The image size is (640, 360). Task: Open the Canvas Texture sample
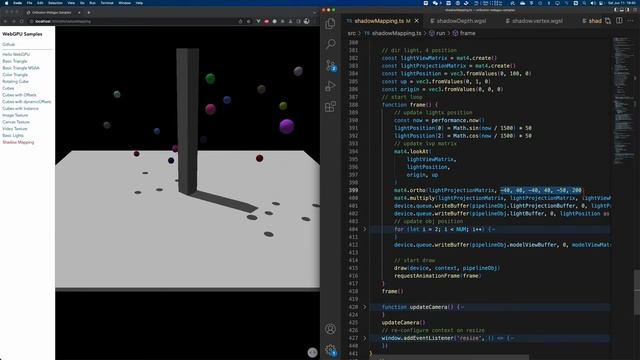coord(16,122)
